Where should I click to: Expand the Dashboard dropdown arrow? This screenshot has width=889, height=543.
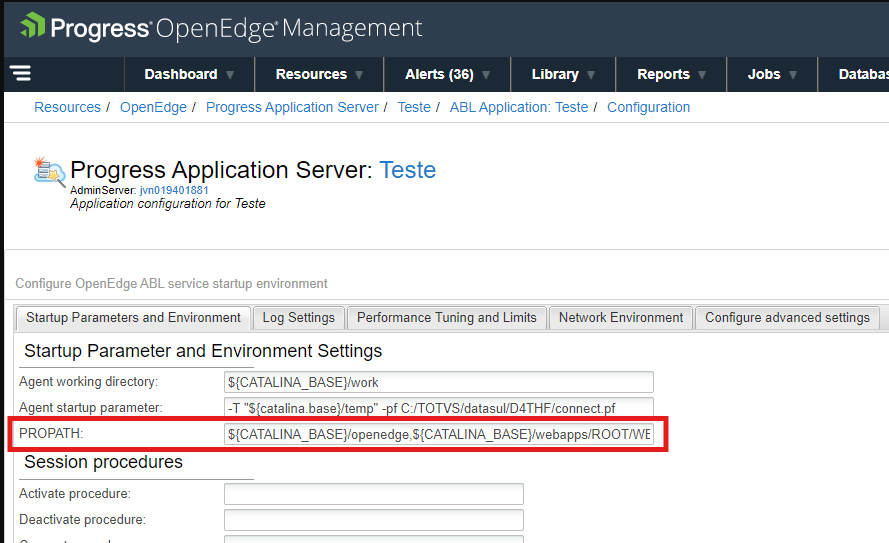[x=230, y=75]
